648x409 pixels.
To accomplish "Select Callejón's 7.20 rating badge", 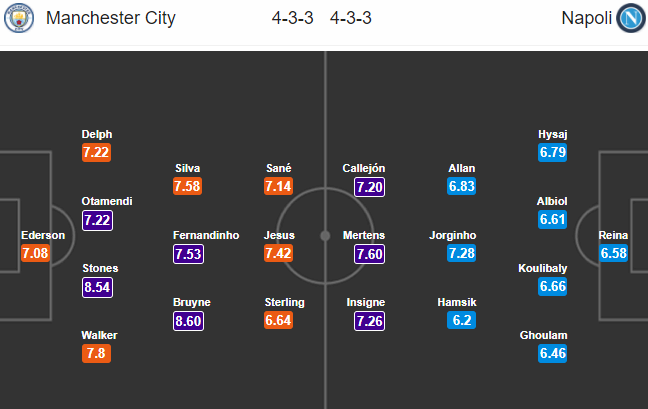I will (x=369, y=187).
